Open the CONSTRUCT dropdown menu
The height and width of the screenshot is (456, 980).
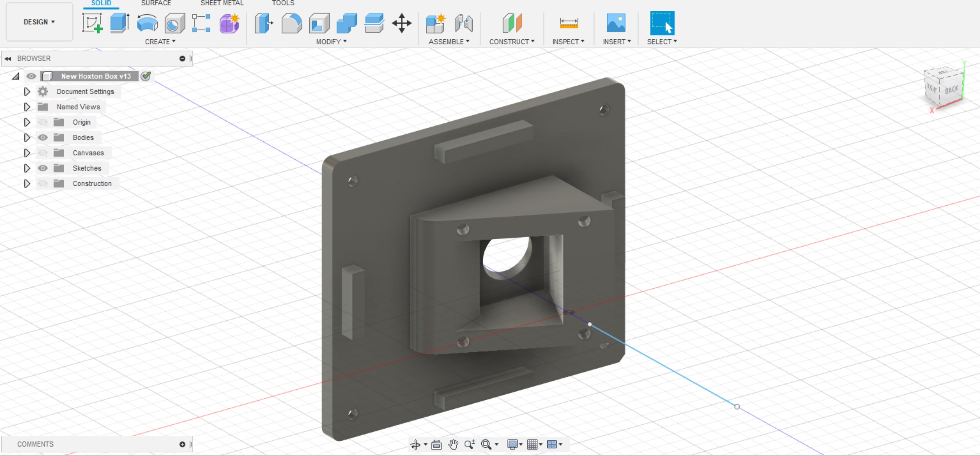(x=512, y=41)
